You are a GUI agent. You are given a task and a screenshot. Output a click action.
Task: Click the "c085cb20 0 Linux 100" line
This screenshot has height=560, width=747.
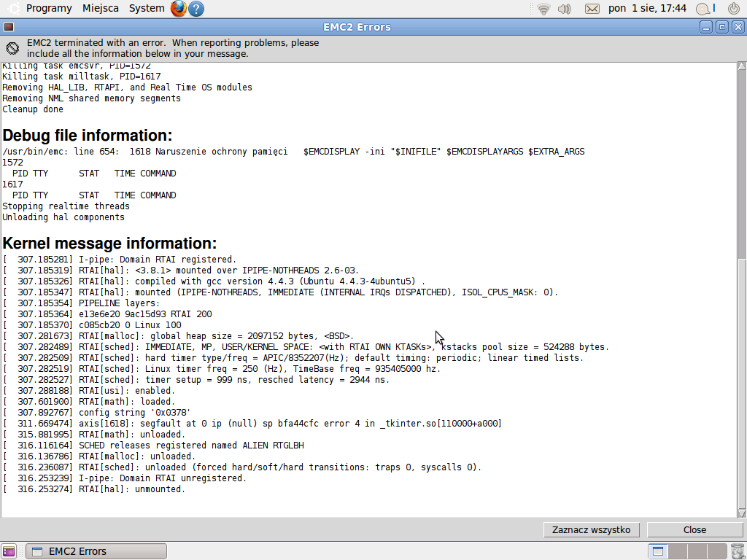[92, 325]
